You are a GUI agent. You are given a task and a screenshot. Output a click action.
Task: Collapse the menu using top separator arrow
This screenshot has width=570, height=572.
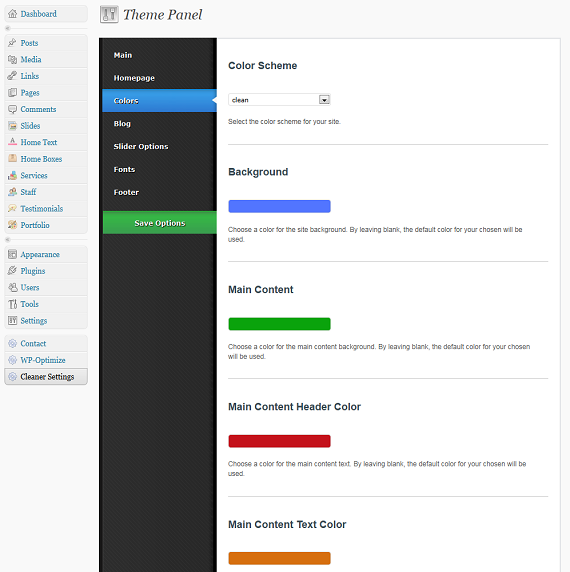(8, 28)
